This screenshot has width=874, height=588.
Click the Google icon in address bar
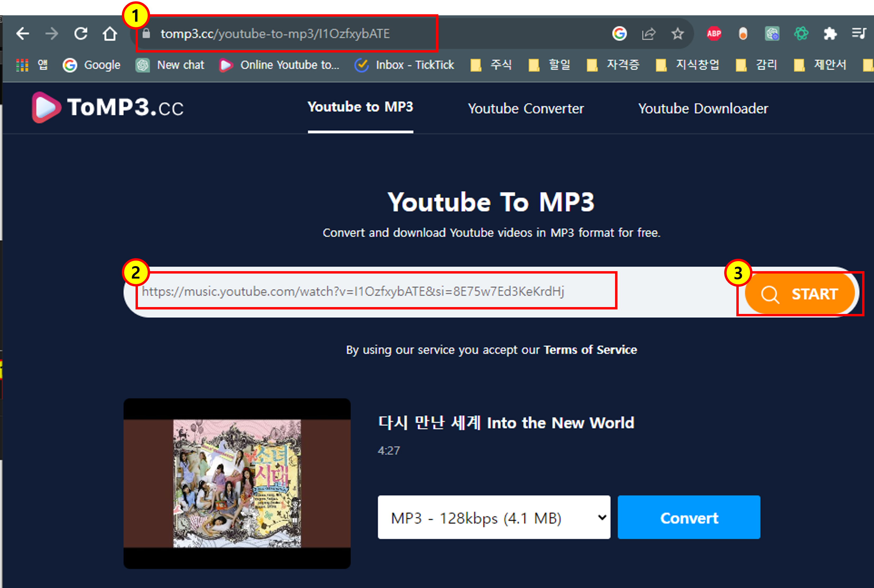click(x=619, y=34)
